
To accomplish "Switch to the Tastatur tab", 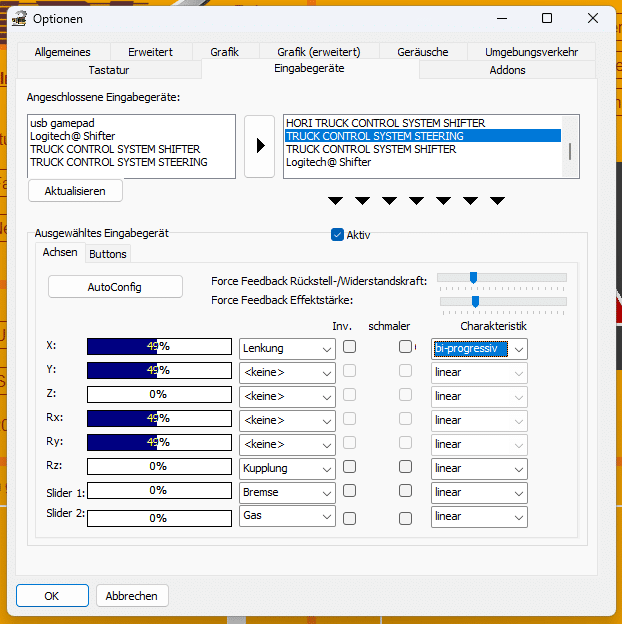I will pyautogui.click(x=109, y=70).
